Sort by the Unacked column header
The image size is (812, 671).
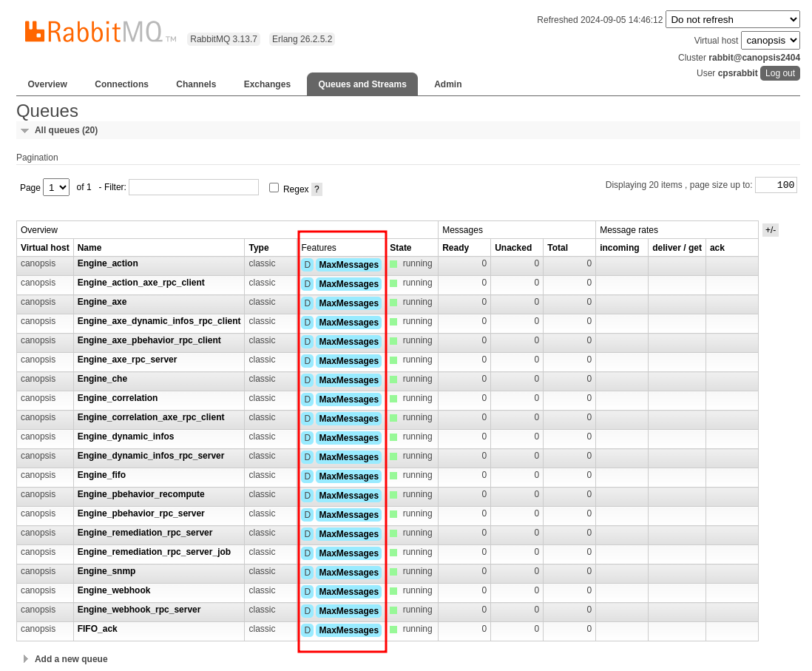(513, 248)
